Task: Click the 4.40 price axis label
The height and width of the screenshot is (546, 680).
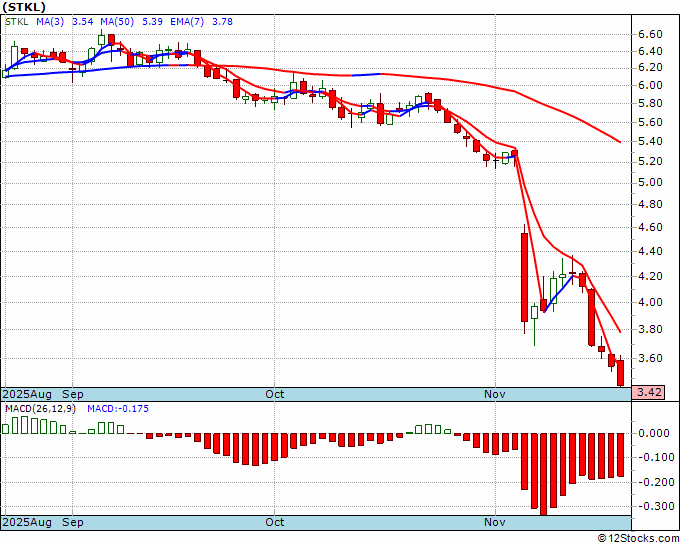Action: click(x=650, y=251)
